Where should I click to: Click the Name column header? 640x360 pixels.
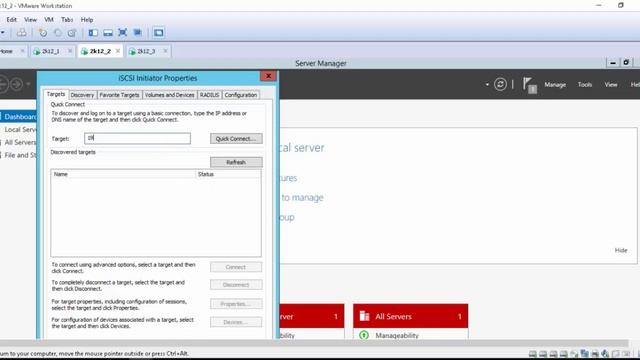[x=123, y=174]
